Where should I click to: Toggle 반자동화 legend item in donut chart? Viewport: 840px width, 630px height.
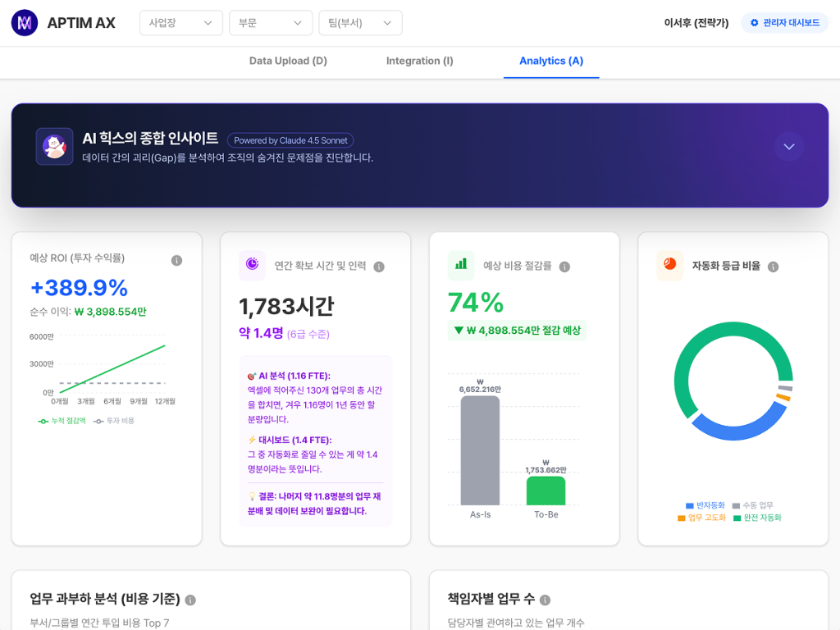tap(705, 505)
